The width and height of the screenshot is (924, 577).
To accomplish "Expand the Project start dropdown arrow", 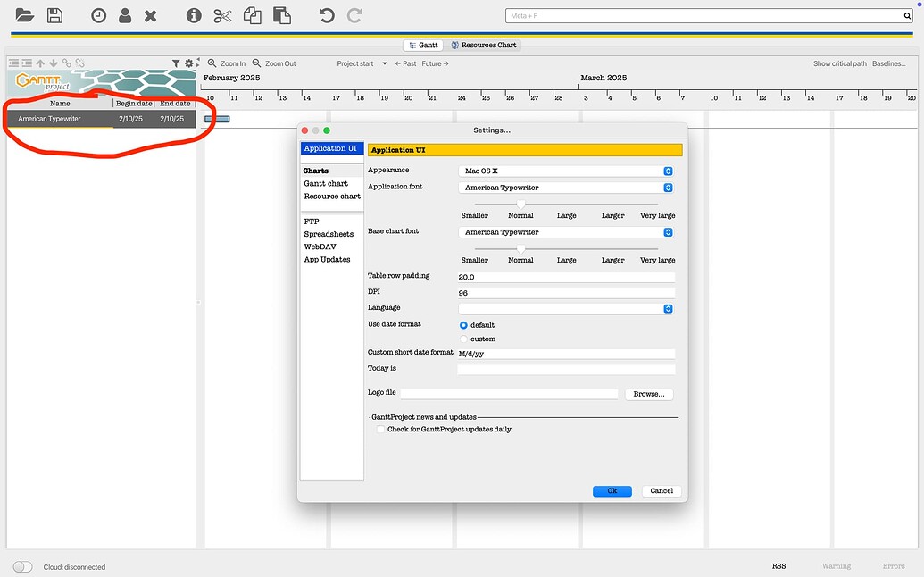I will 384,63.
